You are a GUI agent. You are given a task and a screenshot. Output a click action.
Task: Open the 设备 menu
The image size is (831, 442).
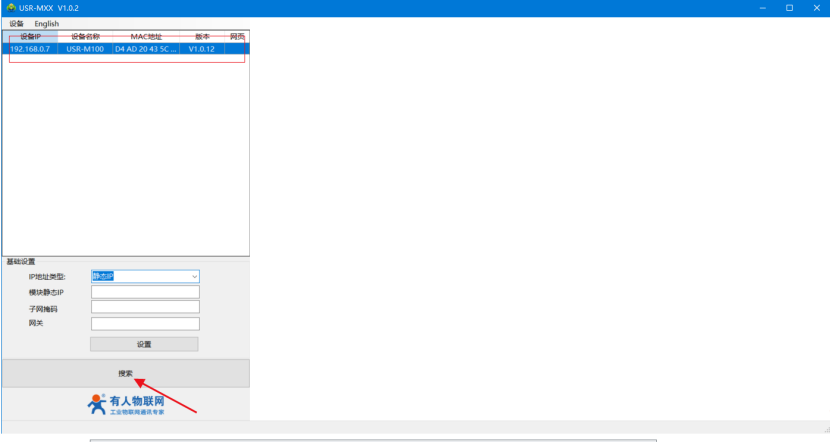[16, 23]
